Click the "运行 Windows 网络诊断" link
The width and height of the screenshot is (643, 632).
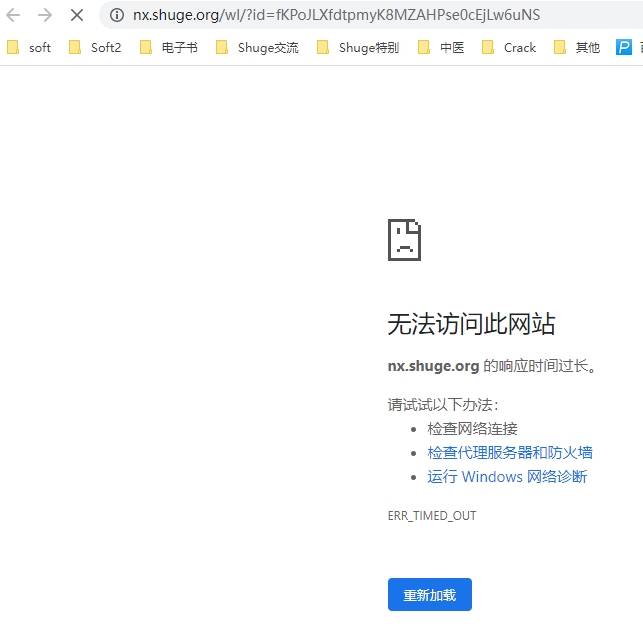pos(507,476)
